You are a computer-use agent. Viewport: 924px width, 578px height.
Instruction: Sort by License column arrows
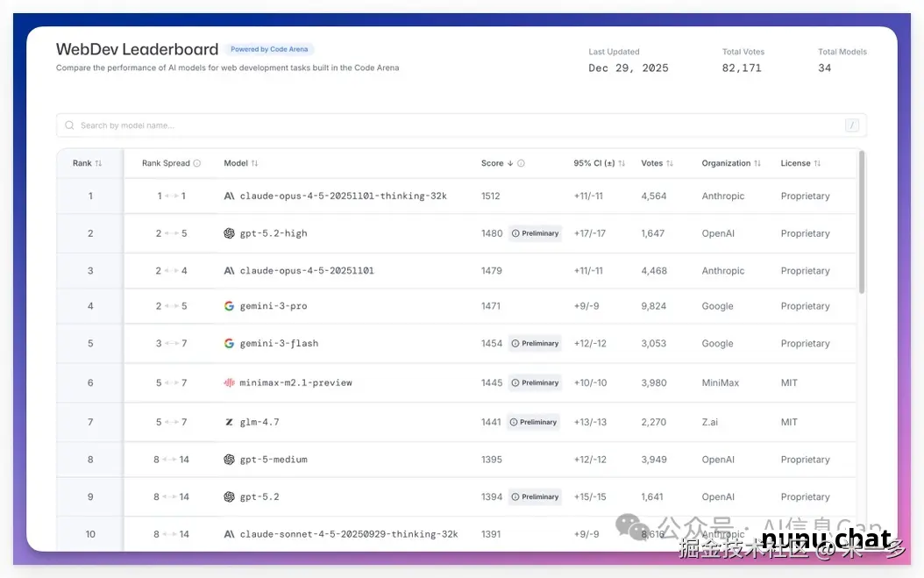(x=817, y=163)
